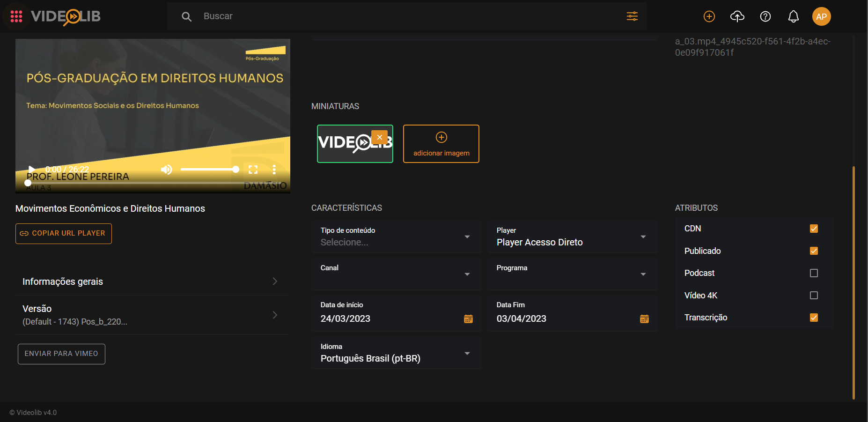This screenshot has width=868, height=422.
Task: Click the cloud upload icon
Action: point(737,17)
